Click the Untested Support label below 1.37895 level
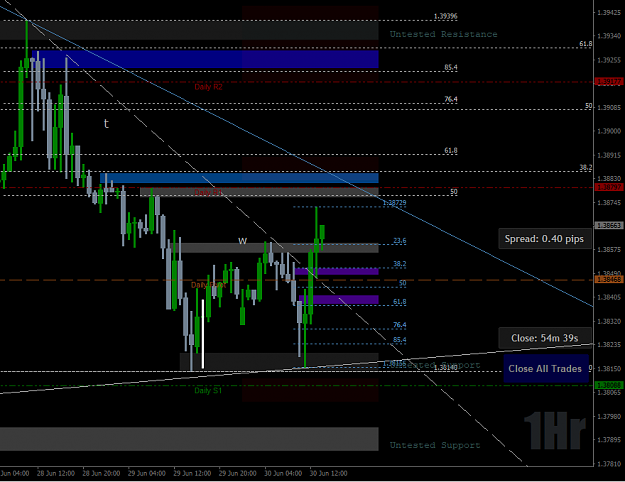The width and height of the screenshot is (625, 482). point(435,445)
